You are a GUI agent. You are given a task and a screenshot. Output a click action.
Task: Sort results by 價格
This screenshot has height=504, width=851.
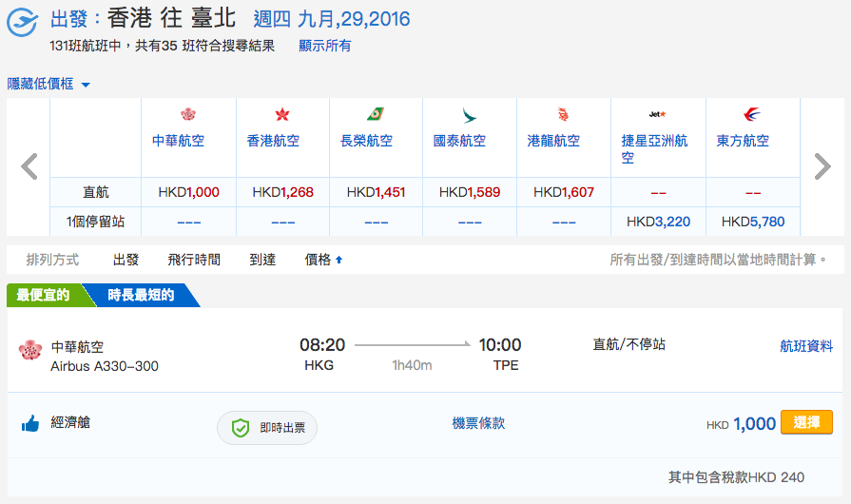(318, 260)
